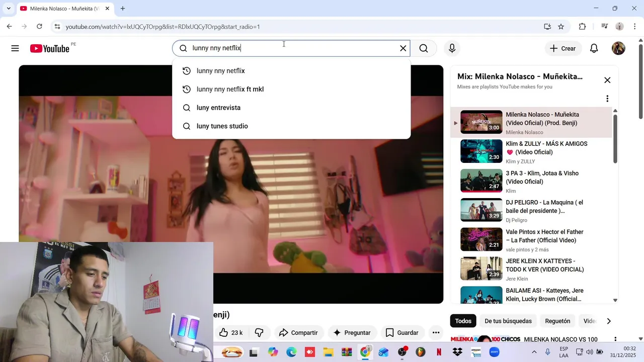Open Compartir share dialog
This screenshot has width=644, height=362.
(298, 333)
